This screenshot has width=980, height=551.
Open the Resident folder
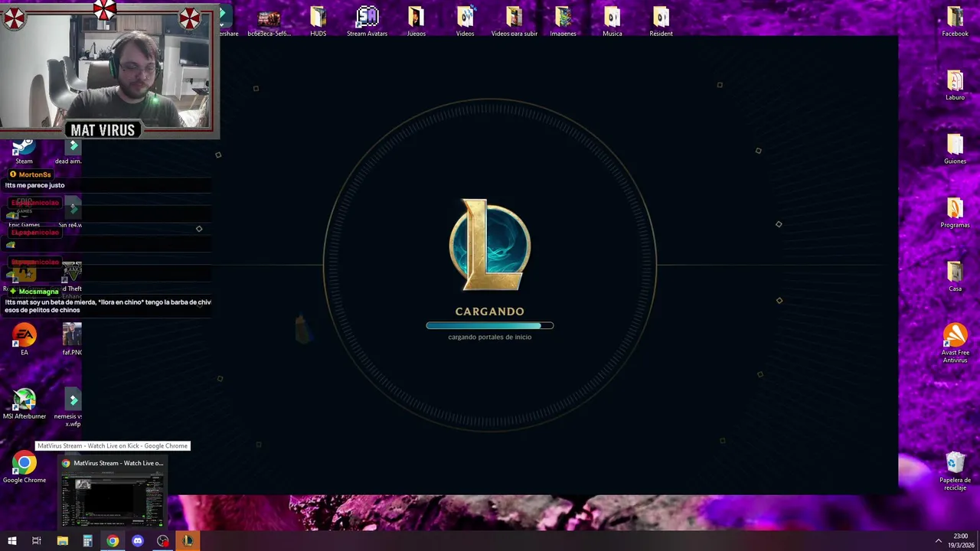[x=661, y=21]
